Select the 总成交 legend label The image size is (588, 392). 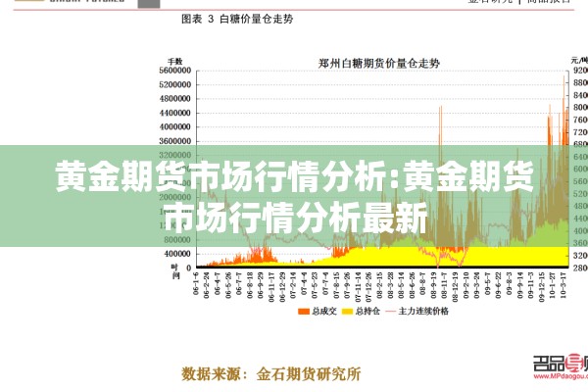[324, 311]
